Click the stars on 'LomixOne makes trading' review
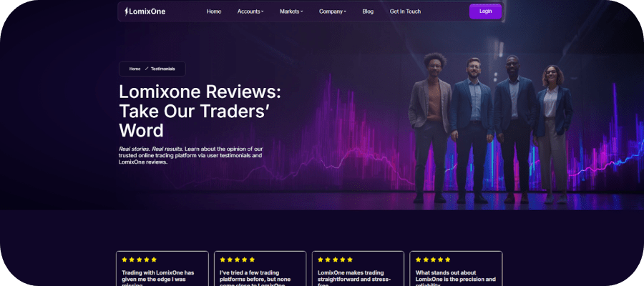Viewport: 644px width, 286px height. (x=335, y=260)
